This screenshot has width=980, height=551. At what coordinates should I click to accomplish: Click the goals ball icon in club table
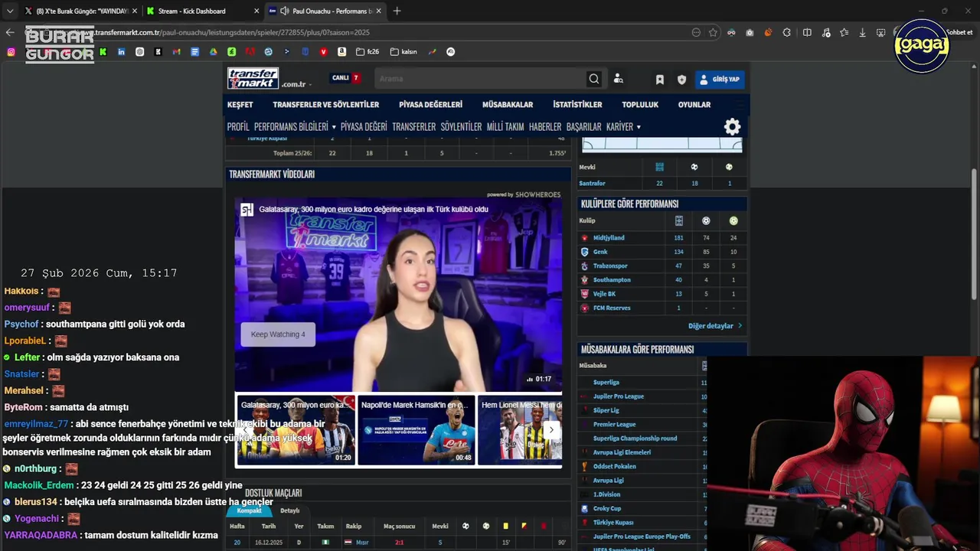pyautogui.click(x=706, y=220)
